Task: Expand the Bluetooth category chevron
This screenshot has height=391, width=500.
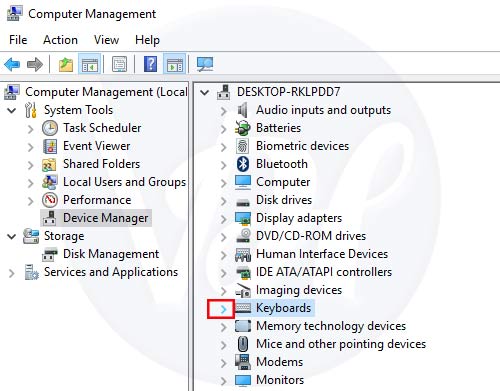Action: click(224, 165)
